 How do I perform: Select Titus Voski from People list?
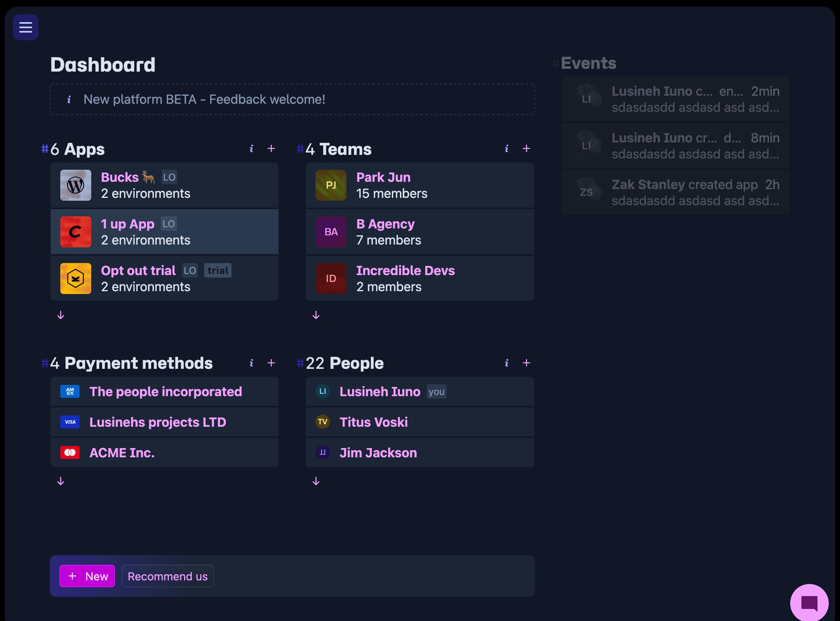coord(373,422)
